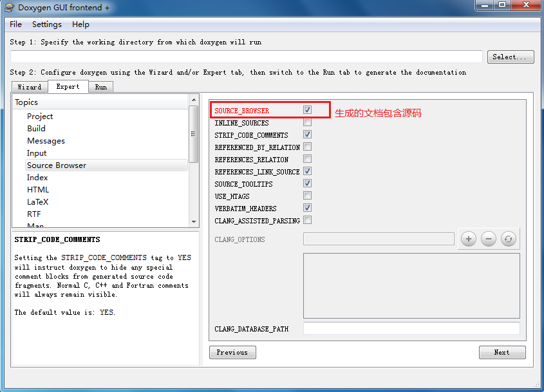The width and height of the screenshot is (544, 392).
Task: Click the CLANG_OPTIONS text field
Action: pos(379,239)
